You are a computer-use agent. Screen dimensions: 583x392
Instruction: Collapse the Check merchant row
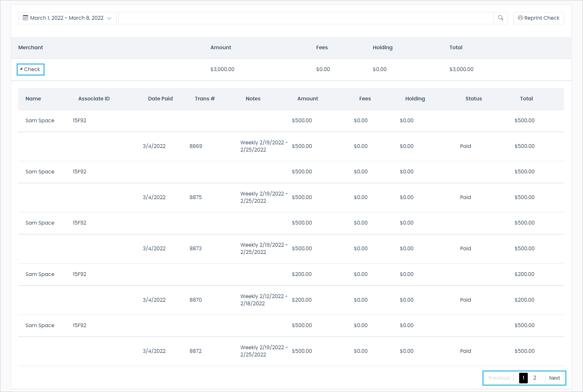pos(30,69)
